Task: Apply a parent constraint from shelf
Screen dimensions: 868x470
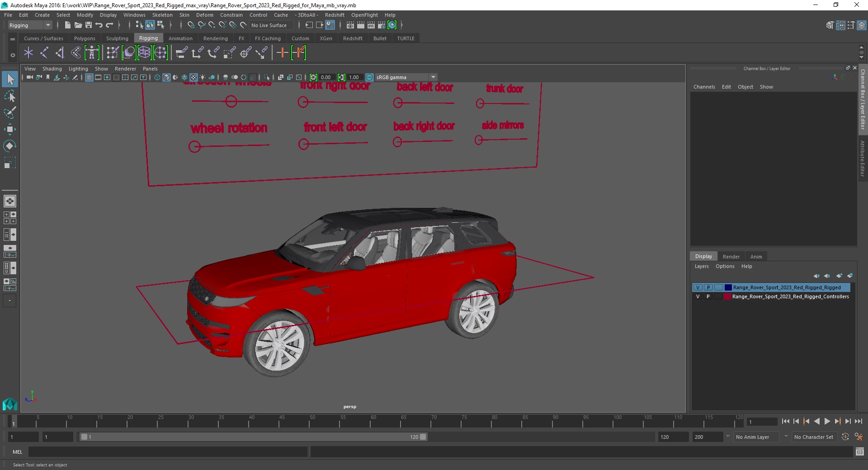Action: click(181, 53)
